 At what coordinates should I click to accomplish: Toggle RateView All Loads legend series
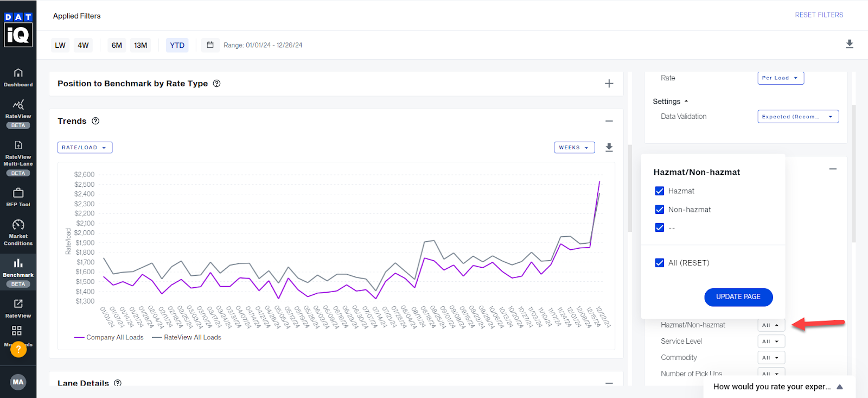tap(187, 338)
